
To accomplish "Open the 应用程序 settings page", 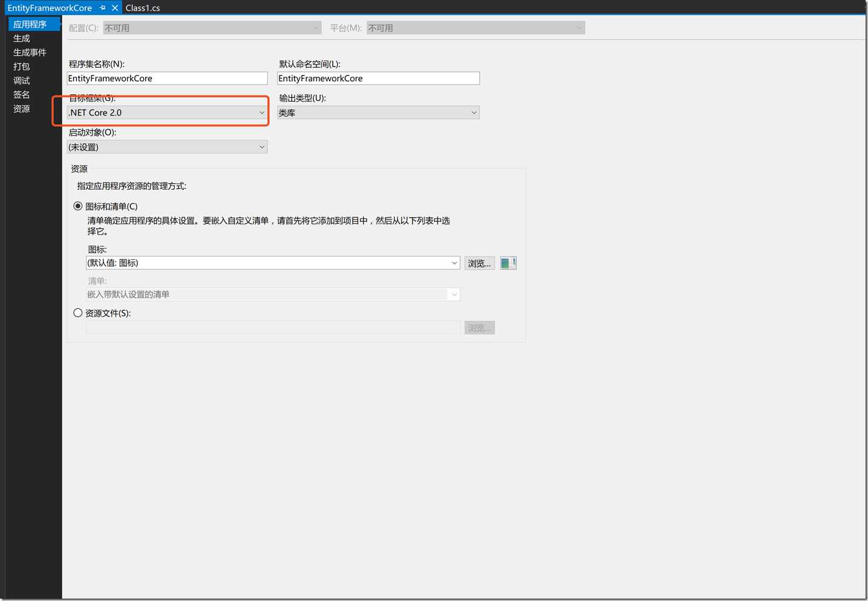I will pyautogui.click(x=34, y=24).
